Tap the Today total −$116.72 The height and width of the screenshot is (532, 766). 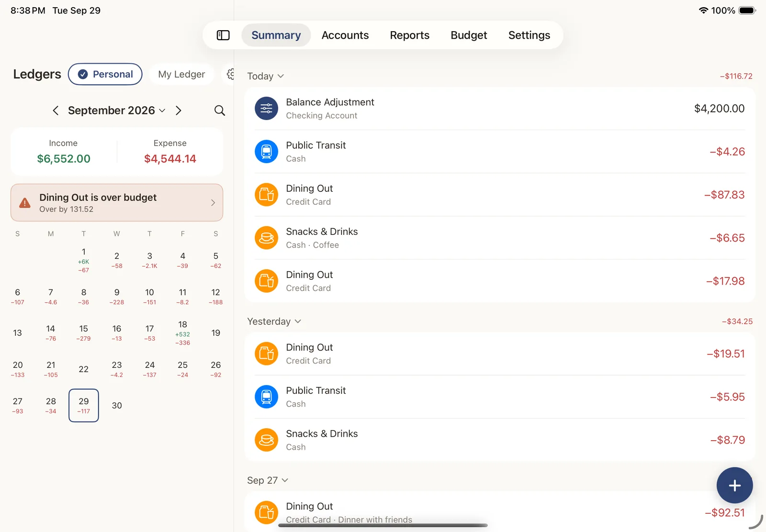736,76
